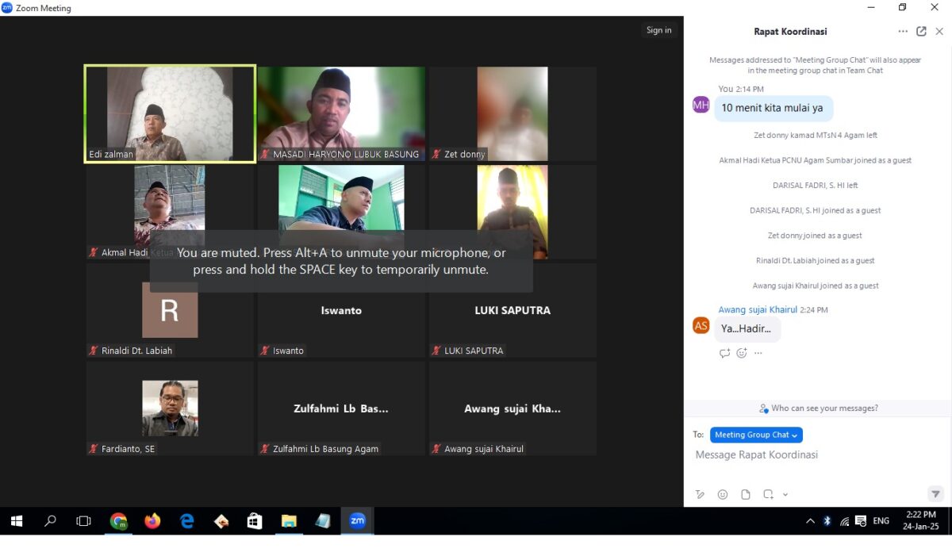Click the format text icon in chat toolbar

tap(700, 494)
